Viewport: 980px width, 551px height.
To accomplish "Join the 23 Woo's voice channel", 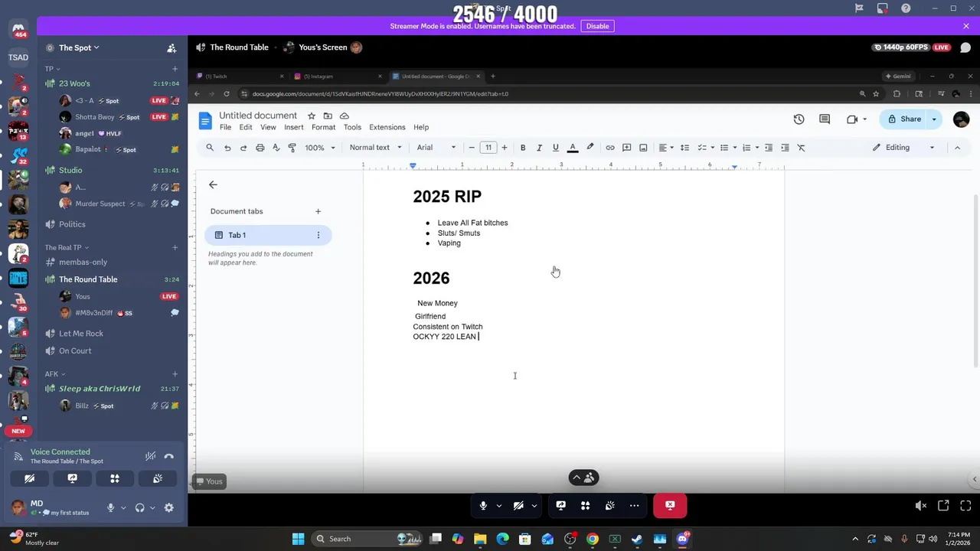I will [x=112, y=83].
